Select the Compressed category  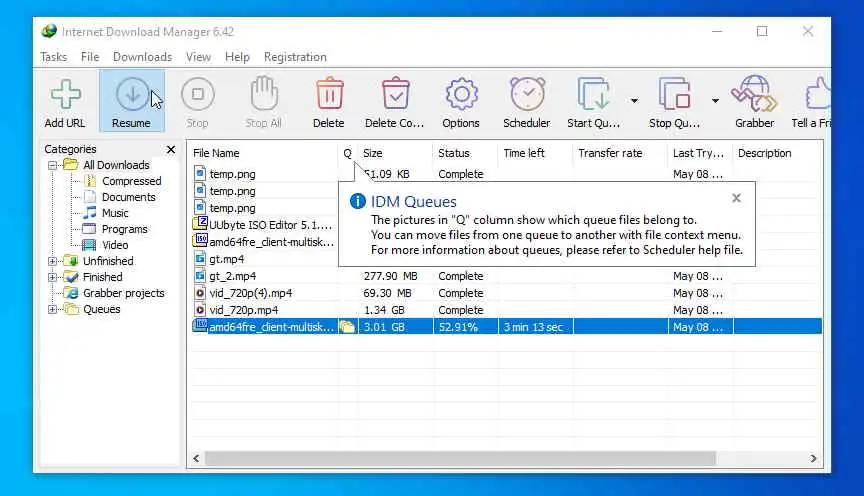(x=132, y=181)
